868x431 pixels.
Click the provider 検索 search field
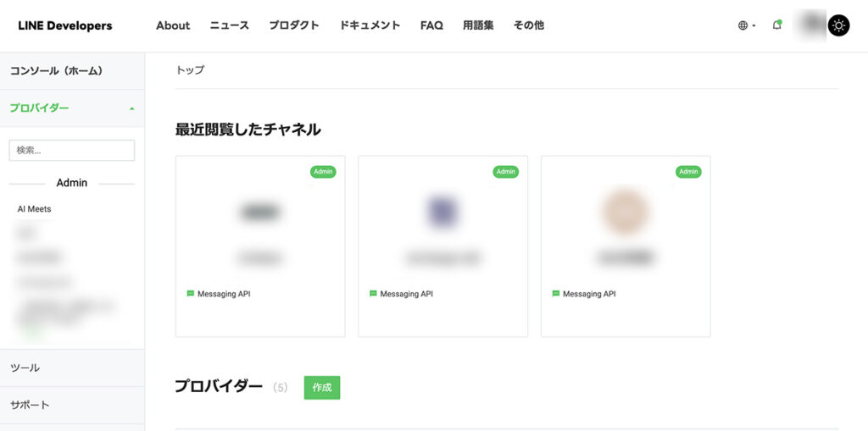coord(72,151)
